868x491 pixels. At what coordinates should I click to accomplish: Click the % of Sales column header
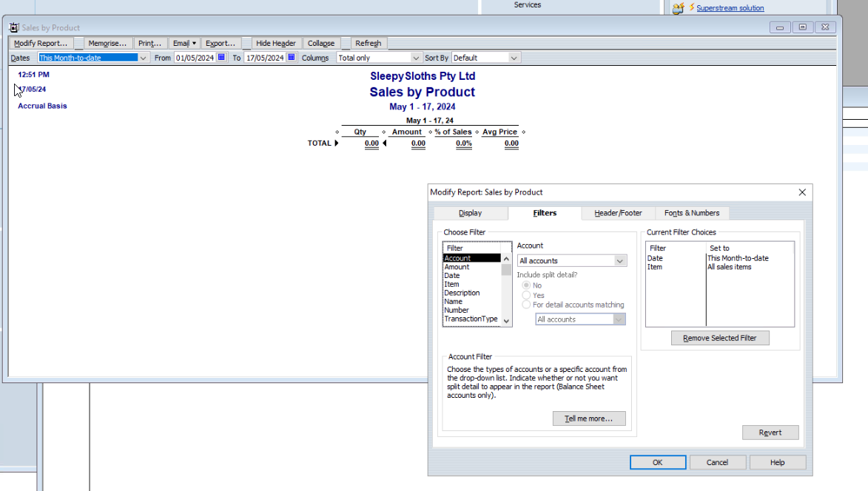point(454,132)
